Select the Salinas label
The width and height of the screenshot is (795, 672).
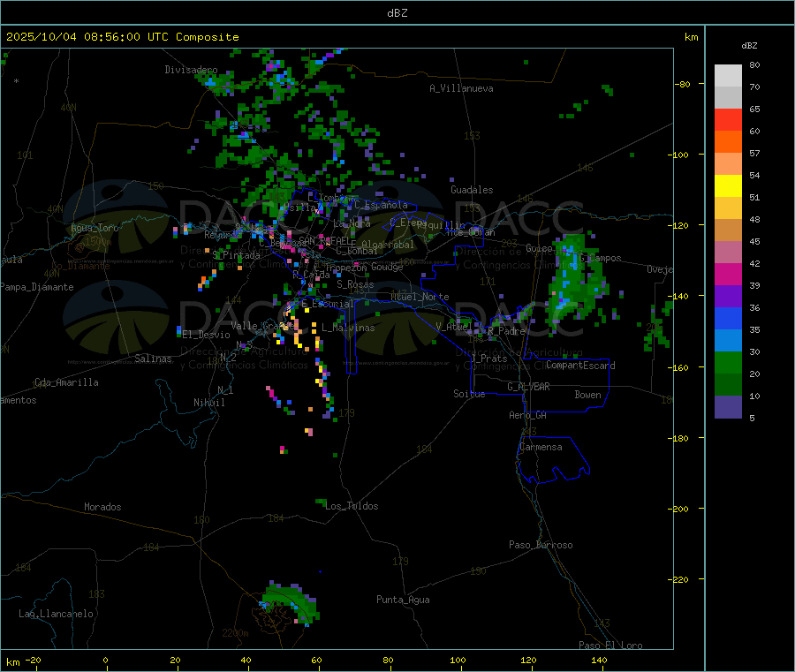(x=153, y=359)
